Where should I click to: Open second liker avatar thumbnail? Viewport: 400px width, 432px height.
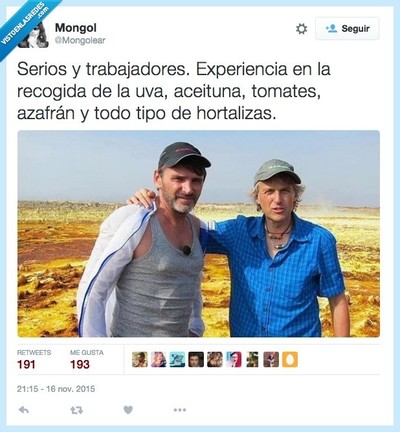point(158,360)
